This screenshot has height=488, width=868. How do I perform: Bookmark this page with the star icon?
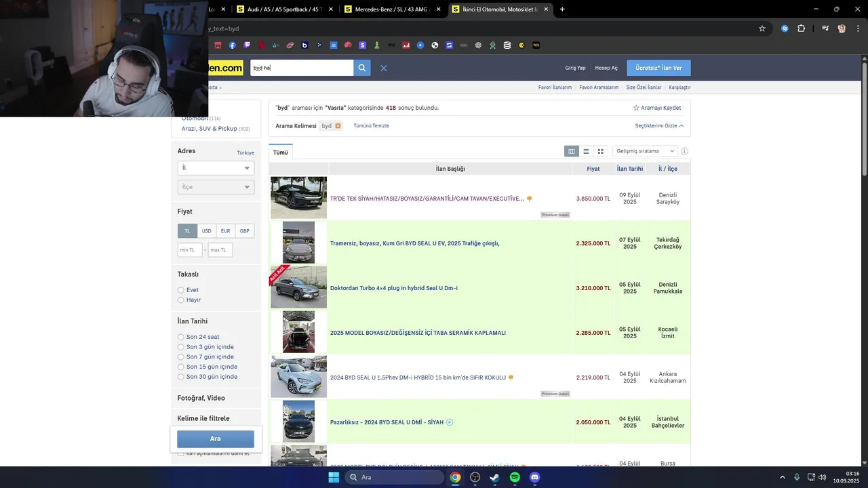tap(762, 28)
